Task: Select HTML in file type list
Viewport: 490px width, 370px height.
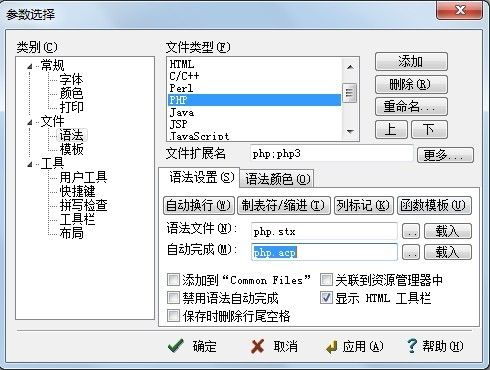Action: 254,64
